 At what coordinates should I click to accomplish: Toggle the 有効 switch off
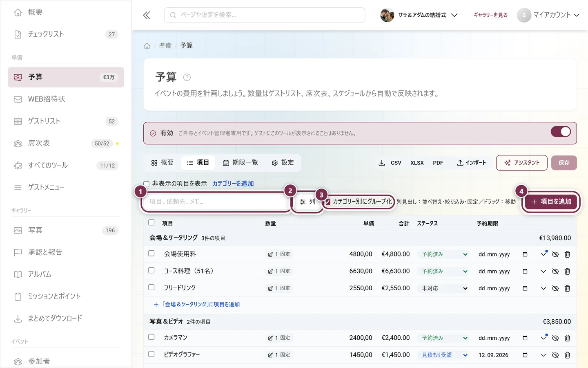click(561, 132)
